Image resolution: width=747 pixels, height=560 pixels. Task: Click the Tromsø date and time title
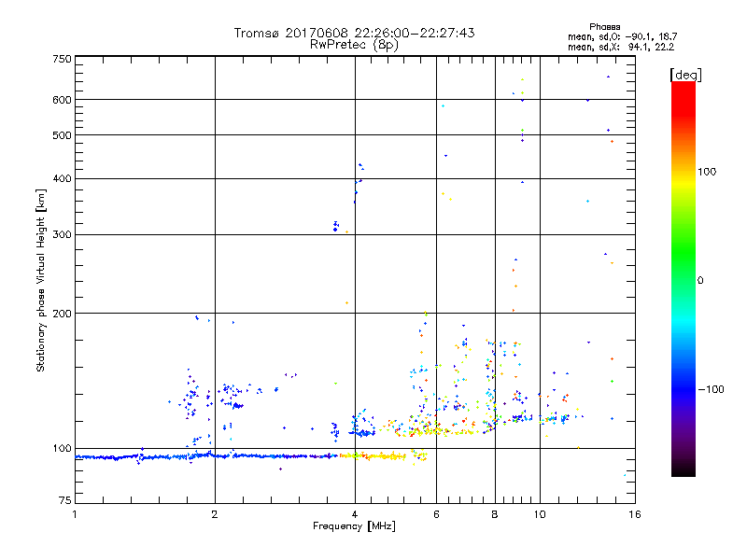354,33
